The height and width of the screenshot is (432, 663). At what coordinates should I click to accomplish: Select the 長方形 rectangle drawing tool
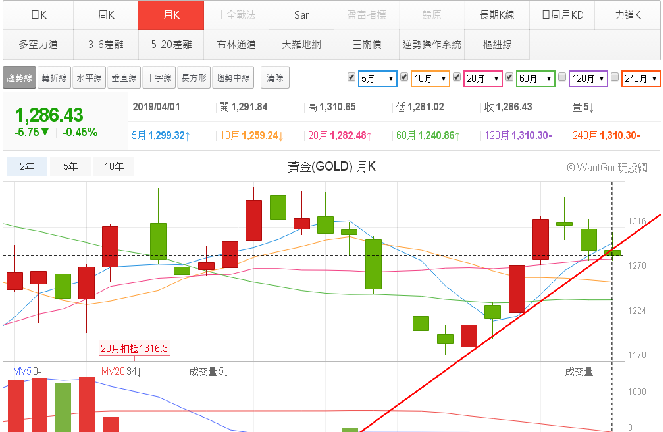click(x=194, y=77)
